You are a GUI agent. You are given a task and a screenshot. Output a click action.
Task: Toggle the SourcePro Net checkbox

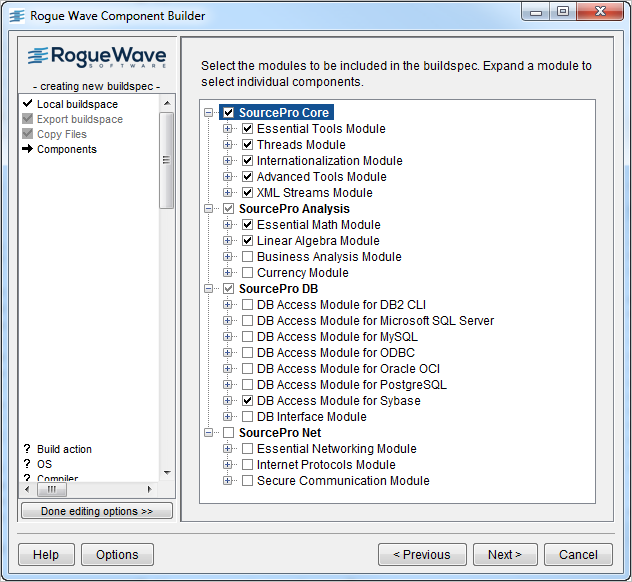click(x=229, y=433)
